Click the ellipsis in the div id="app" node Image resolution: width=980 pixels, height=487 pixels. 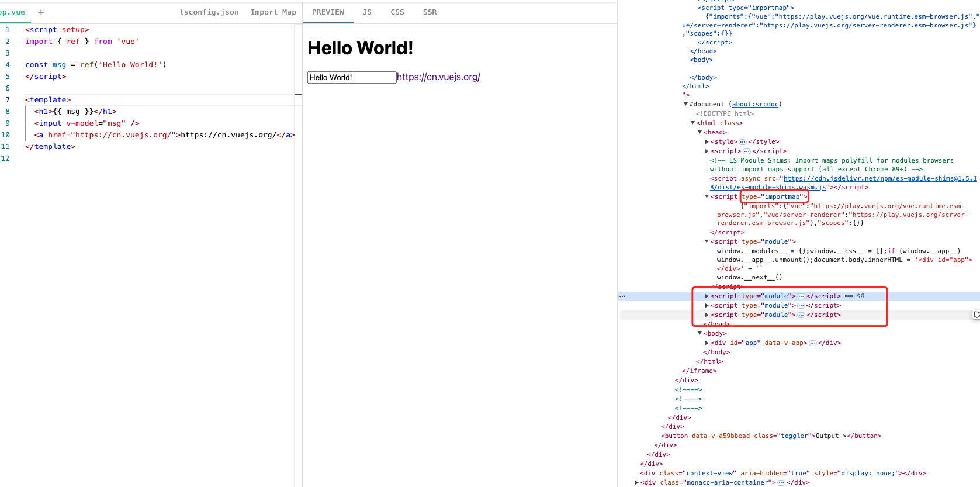pos(812,343)
